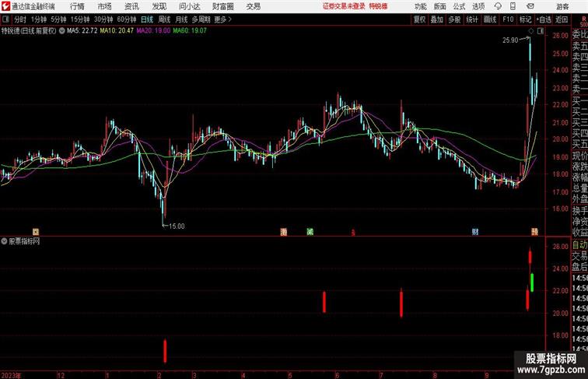Click the 特锐德 stock name in the title bar

(x=378, y=6)
